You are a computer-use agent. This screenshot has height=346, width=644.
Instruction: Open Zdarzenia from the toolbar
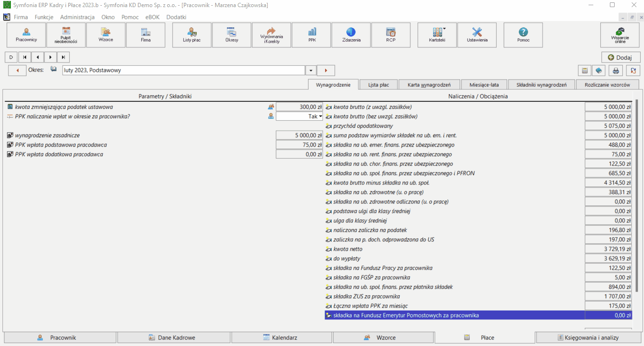(351, 35)
